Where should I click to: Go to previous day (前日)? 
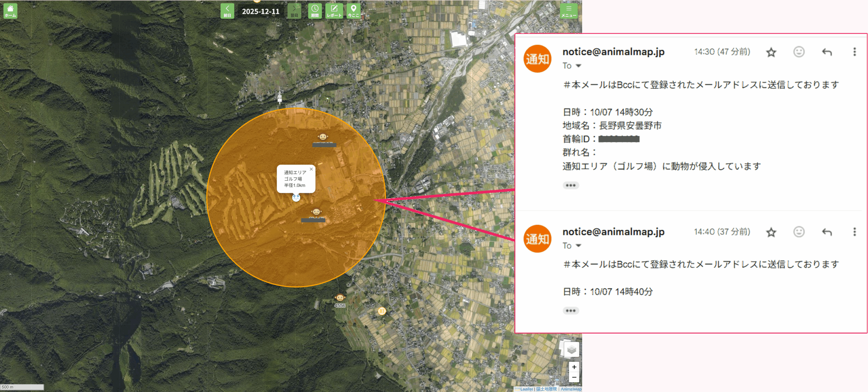[227, 11]
